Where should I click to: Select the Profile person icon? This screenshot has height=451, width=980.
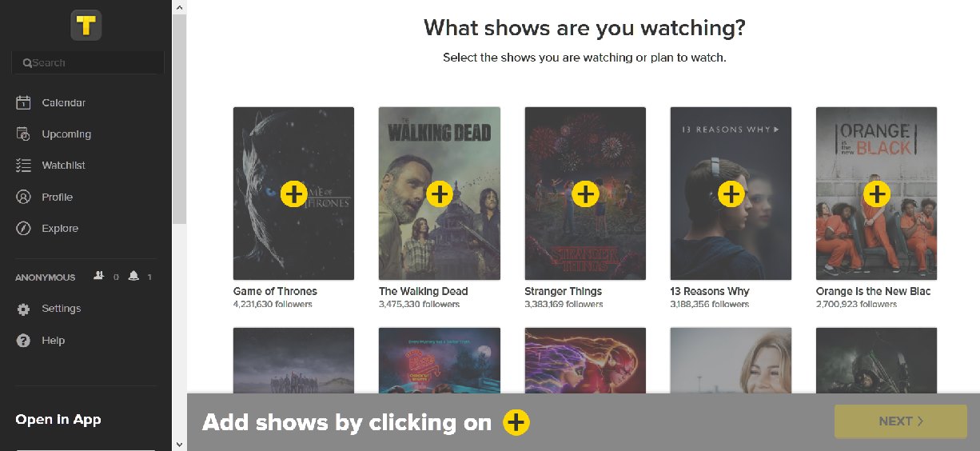(x=24, y=197)
